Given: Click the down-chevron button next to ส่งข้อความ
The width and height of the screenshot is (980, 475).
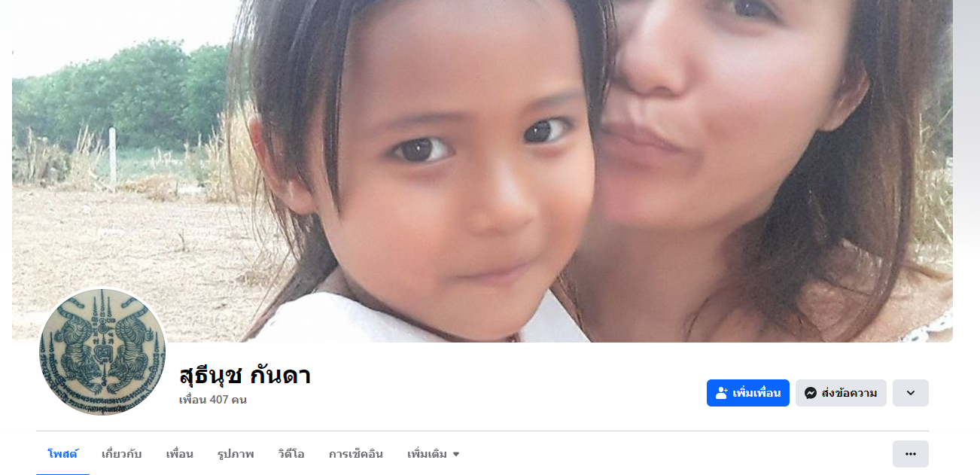Looking at the screenshot, I should 911,393.
